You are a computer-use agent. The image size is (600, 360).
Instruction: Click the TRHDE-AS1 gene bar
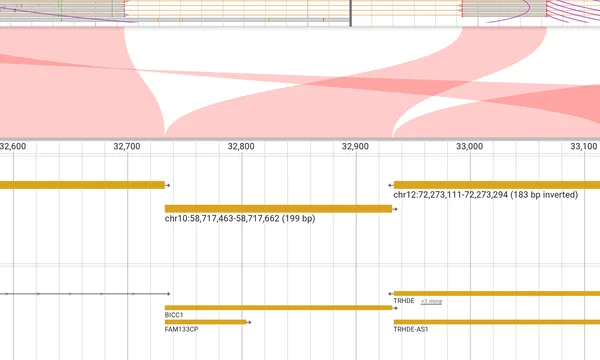497,322
